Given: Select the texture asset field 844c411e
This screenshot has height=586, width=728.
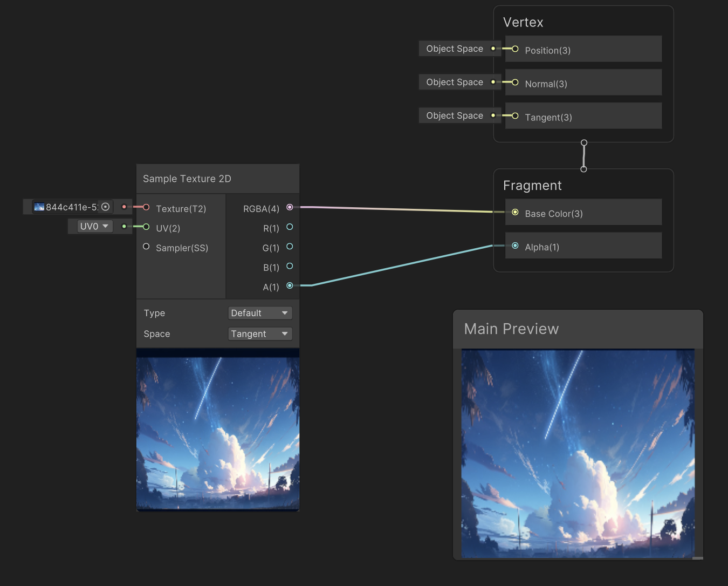Looking at the screenshot, I should (72, 207).
